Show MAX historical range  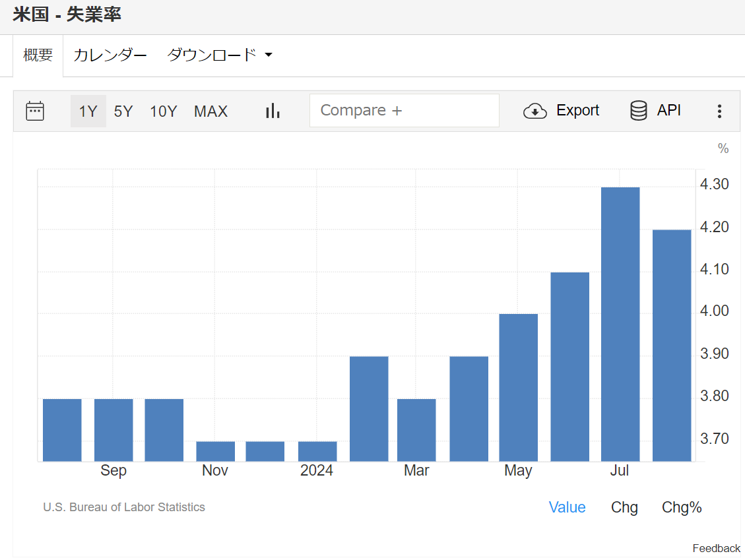coord(211,111)
